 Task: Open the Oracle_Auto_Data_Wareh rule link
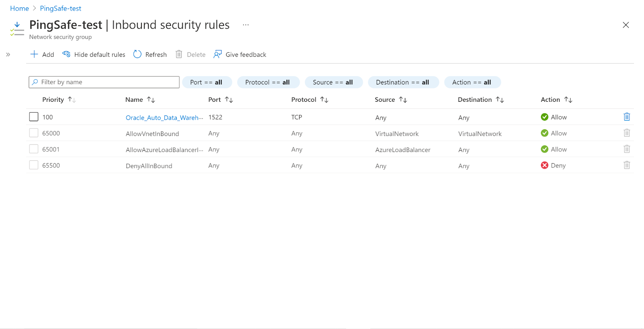(164, 117)
